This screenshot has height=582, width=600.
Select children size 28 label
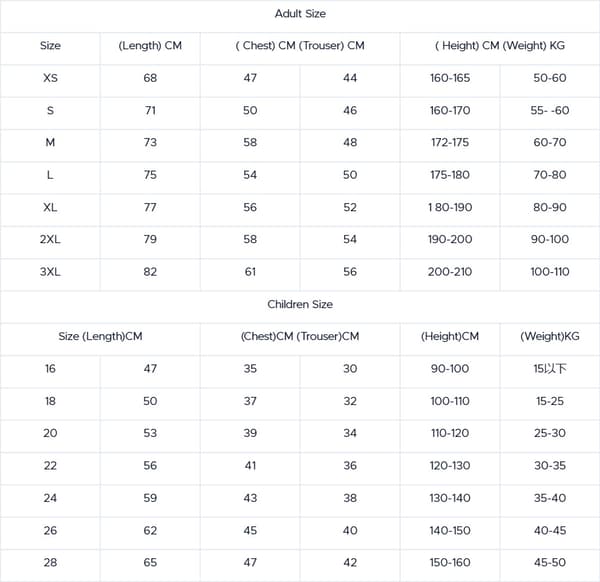[50, 562]
